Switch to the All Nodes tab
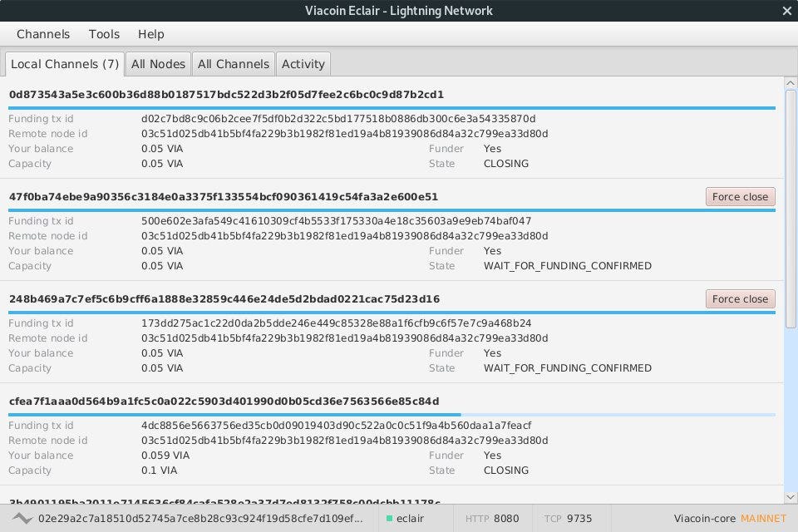 [158, 64]
